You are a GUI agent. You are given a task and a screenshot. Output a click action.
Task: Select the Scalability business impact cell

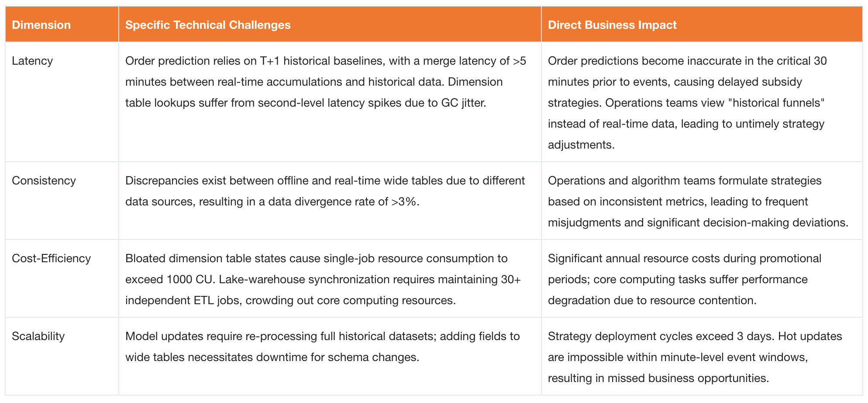tap(695, 357)
